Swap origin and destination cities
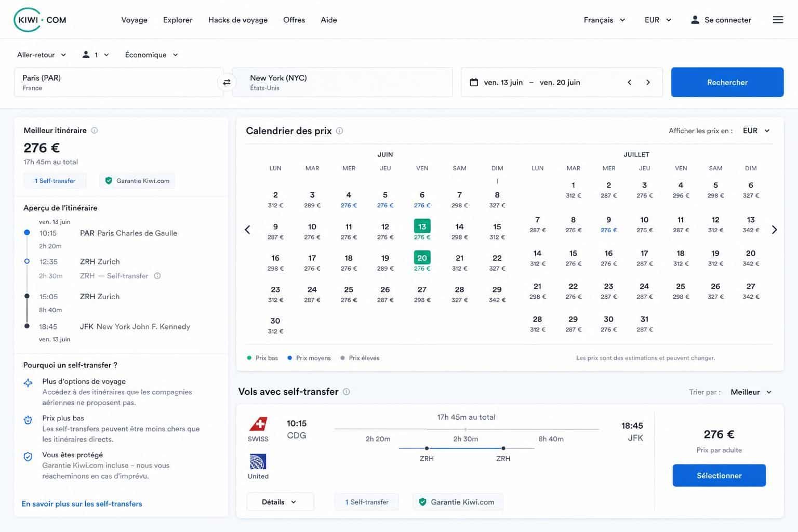Viewport: 798px width, 532px height. (227, 82)
